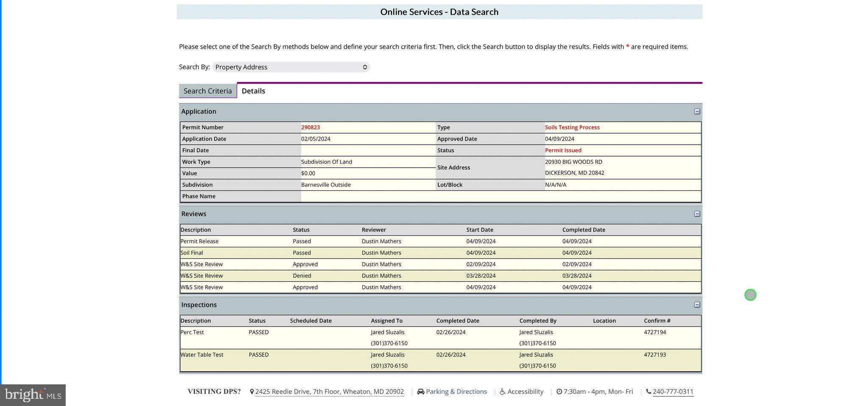
Task: Collapse the Application section
Action: tap(697, 112)
